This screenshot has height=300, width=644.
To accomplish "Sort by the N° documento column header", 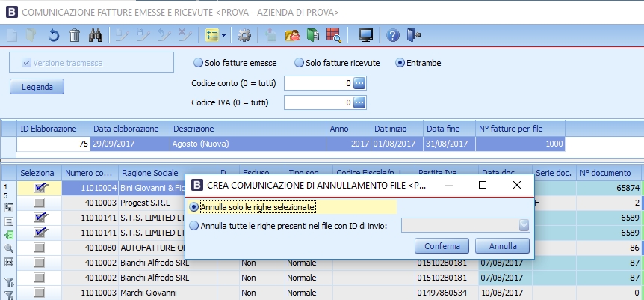I will (608, 173).
